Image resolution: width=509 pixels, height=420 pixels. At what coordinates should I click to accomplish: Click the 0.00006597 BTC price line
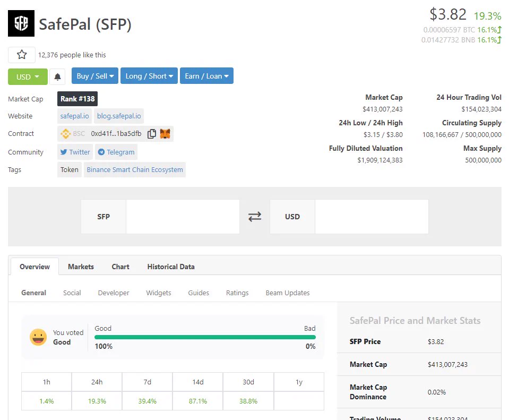click(x=462, y=30)
